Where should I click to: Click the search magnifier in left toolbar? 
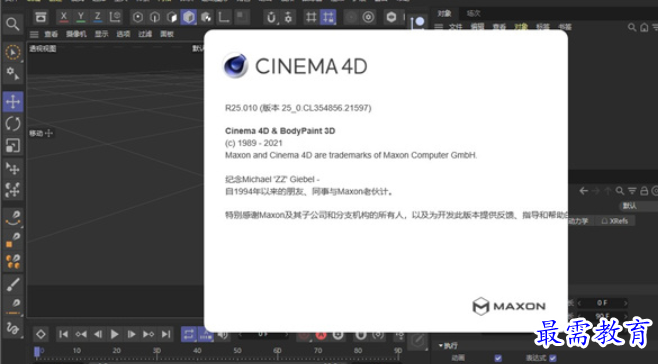(x=12, y=24)
